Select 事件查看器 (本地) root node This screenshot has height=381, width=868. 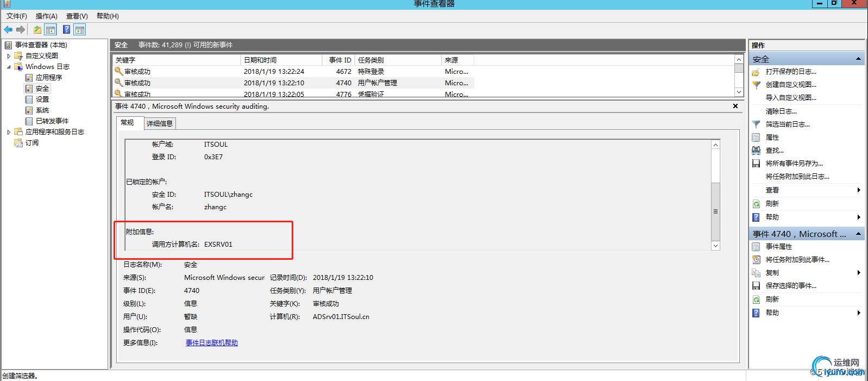pos(41,45)
